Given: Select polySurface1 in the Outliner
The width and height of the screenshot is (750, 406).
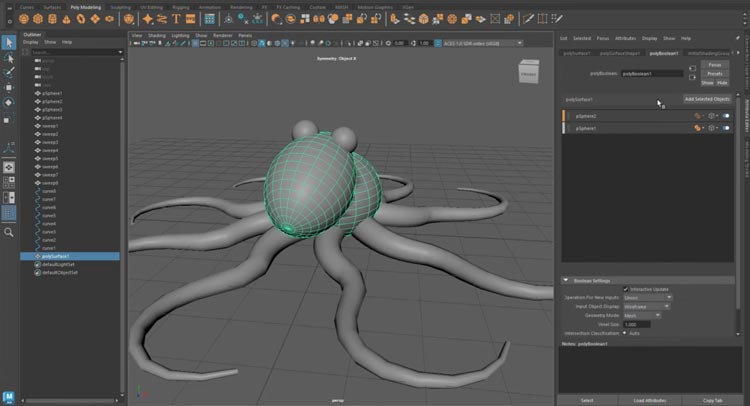Looking at the screenshot, I should (x=55, y=256).
